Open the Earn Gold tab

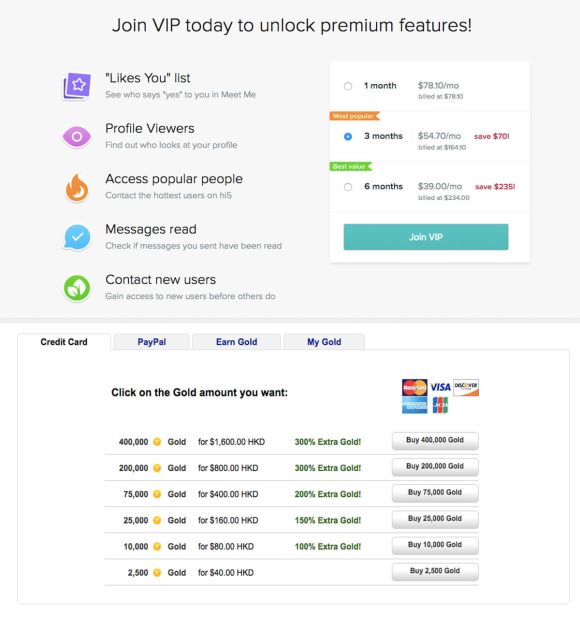236,342
